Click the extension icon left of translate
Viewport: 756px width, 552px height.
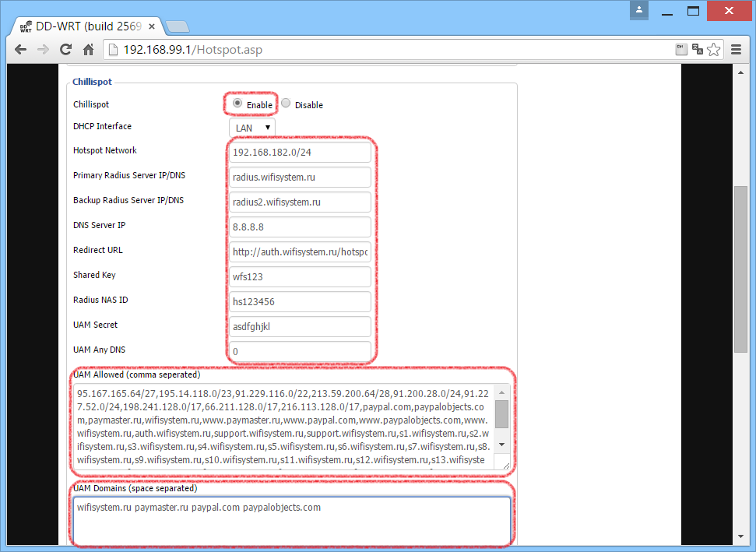680,49
